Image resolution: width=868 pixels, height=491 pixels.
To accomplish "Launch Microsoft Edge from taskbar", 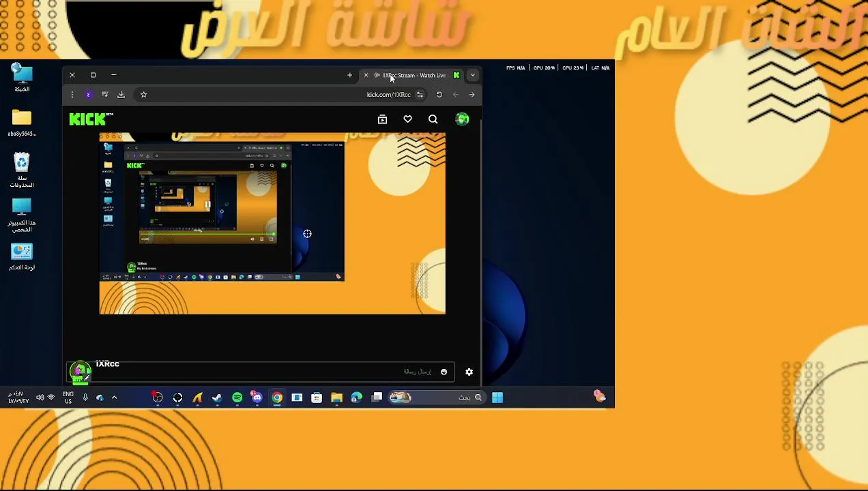I will point(356,398).
